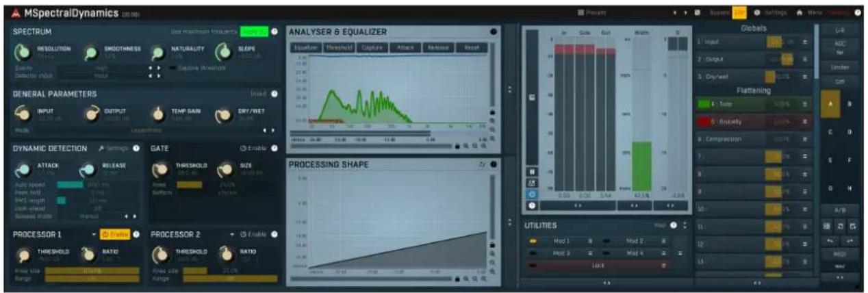Open Processor 1 help icon
The image size is (868, 293).
(136, 234)
